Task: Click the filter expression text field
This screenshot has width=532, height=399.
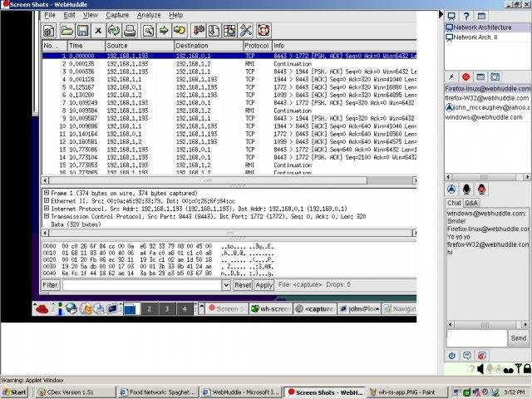Action: (x=142, y=285)
